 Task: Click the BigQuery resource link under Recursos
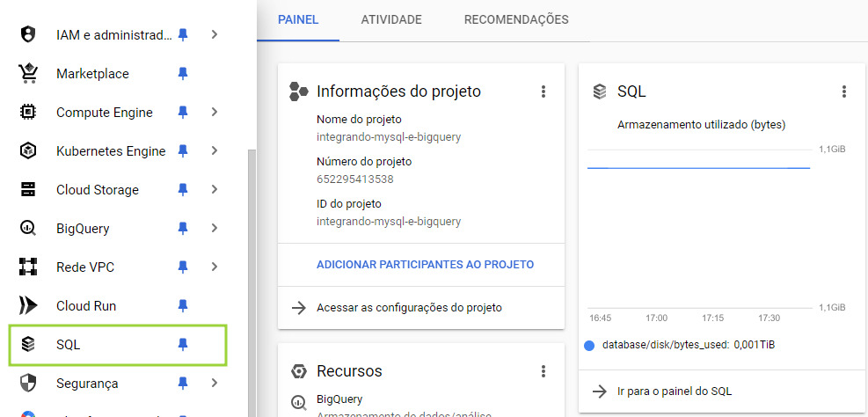(x=339, y=399)
